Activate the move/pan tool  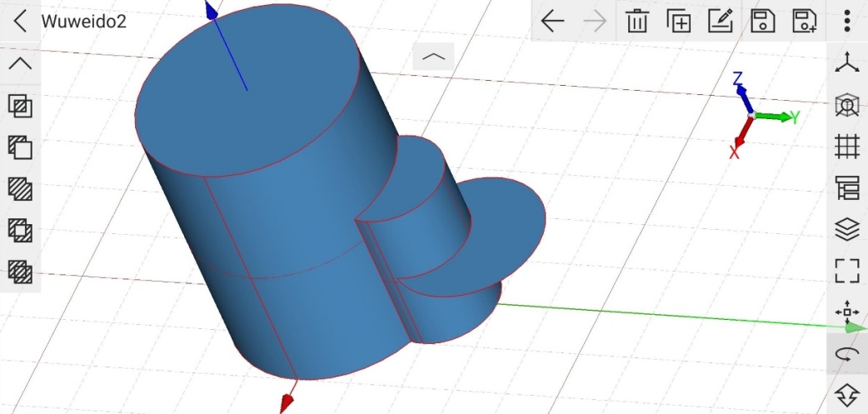coord(847,312)
